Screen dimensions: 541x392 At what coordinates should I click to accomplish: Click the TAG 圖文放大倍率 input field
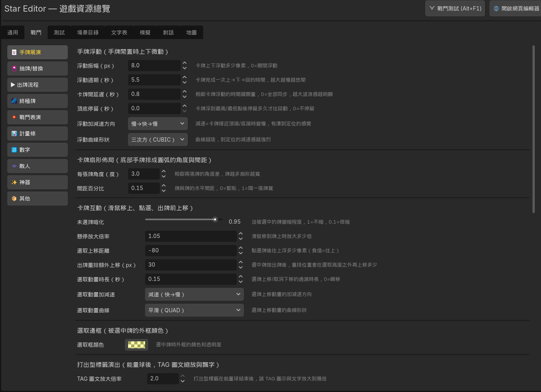163,378
